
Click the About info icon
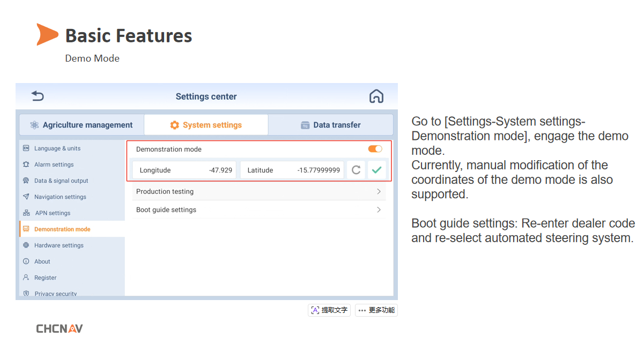(26, 261)
